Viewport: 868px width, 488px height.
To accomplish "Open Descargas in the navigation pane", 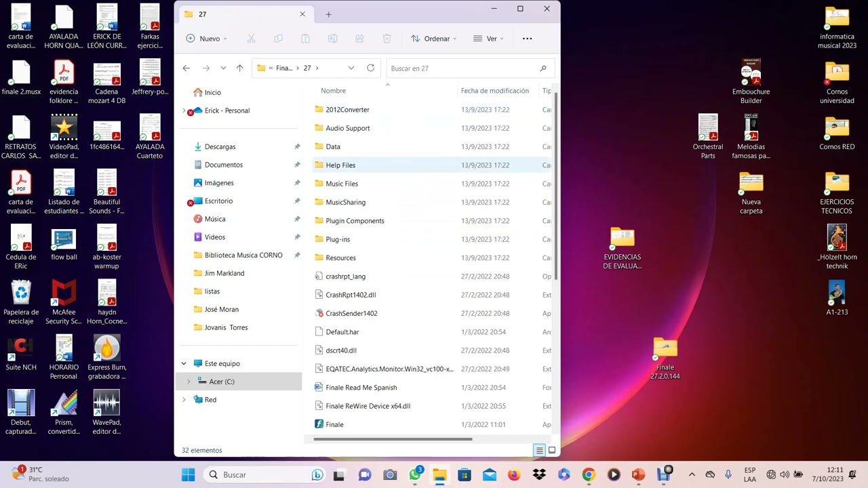I will click(x=220, y=146).
